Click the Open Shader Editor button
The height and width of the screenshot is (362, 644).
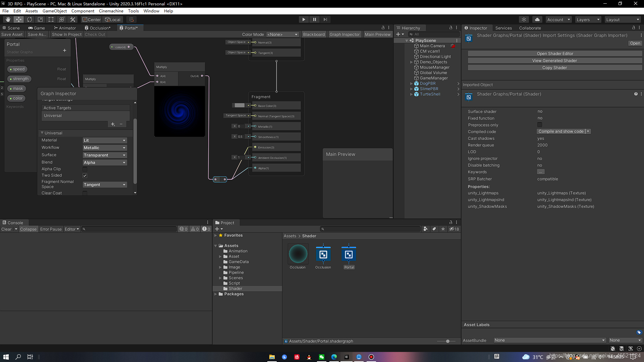555,54
